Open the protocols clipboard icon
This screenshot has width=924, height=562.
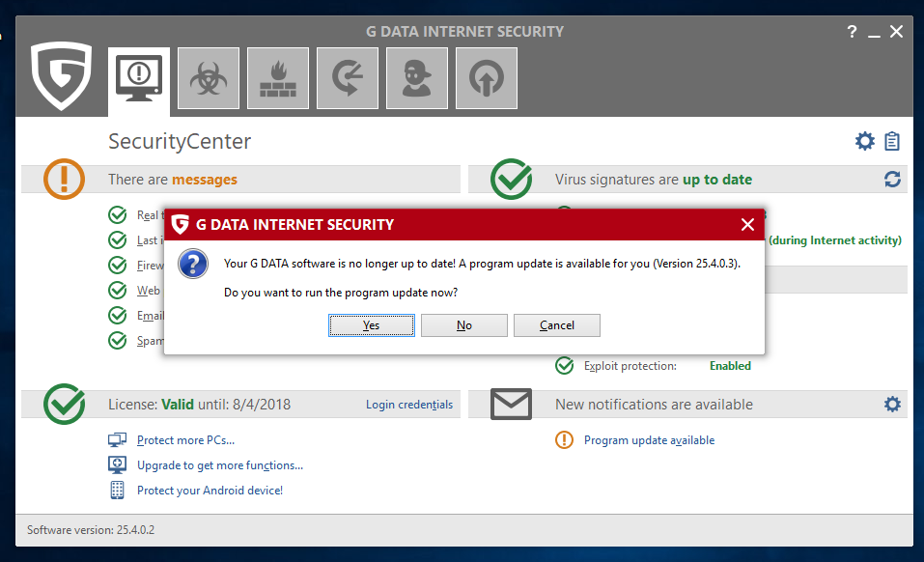pos(892,142)
